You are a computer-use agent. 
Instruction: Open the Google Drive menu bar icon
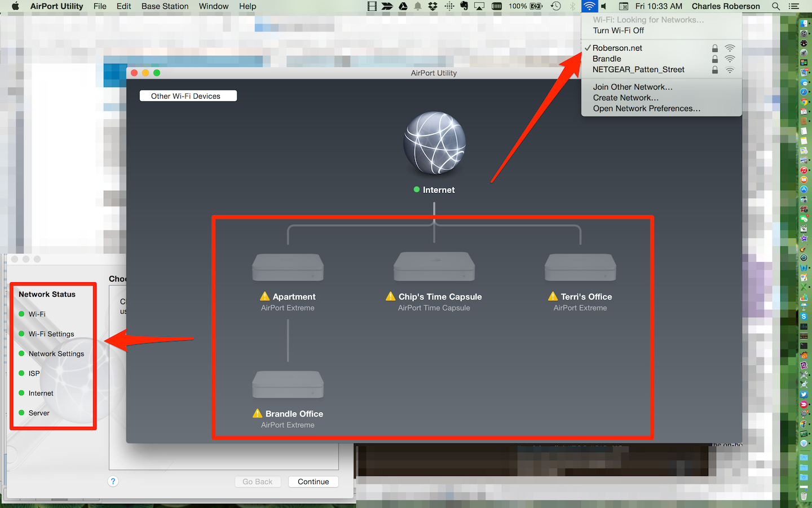[403, 6]
